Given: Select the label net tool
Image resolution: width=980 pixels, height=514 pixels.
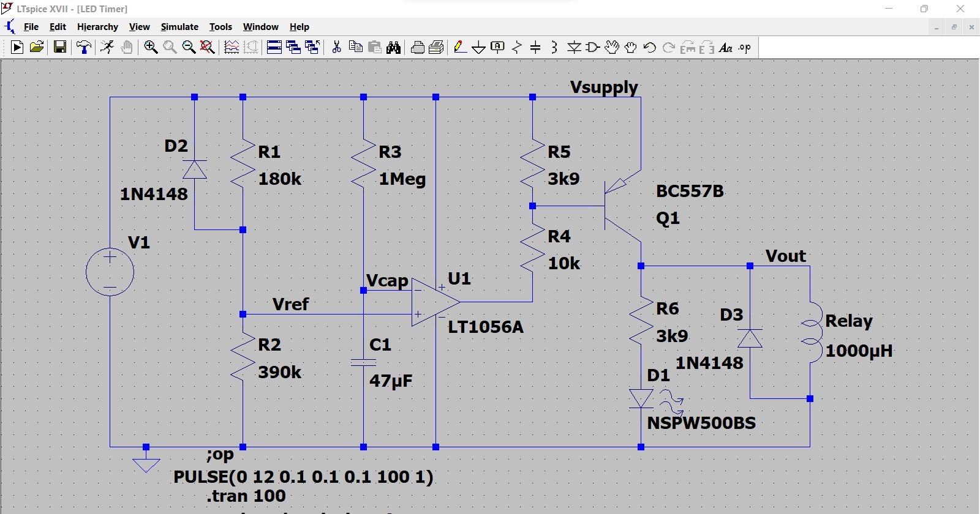Looking at the screenshot, I should pos(498,47).
